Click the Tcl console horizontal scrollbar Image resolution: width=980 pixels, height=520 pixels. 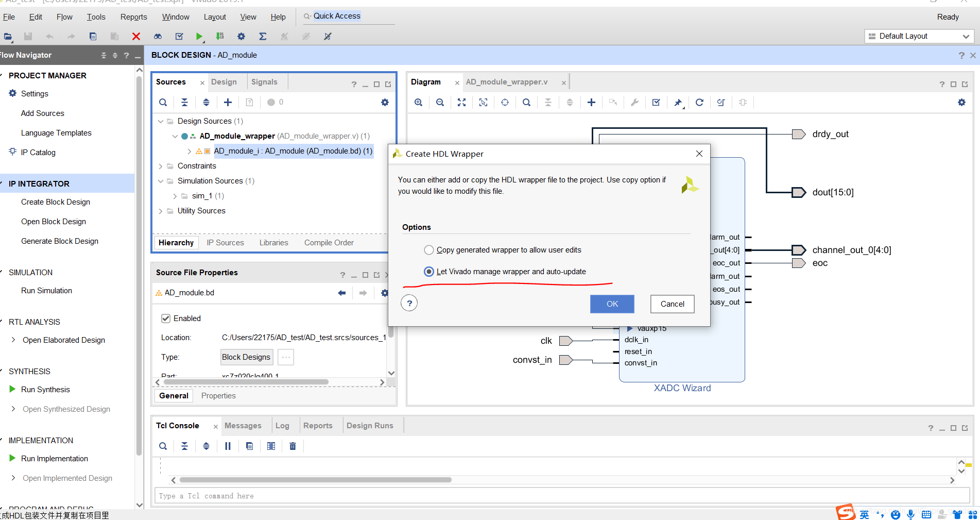(315, 480)
